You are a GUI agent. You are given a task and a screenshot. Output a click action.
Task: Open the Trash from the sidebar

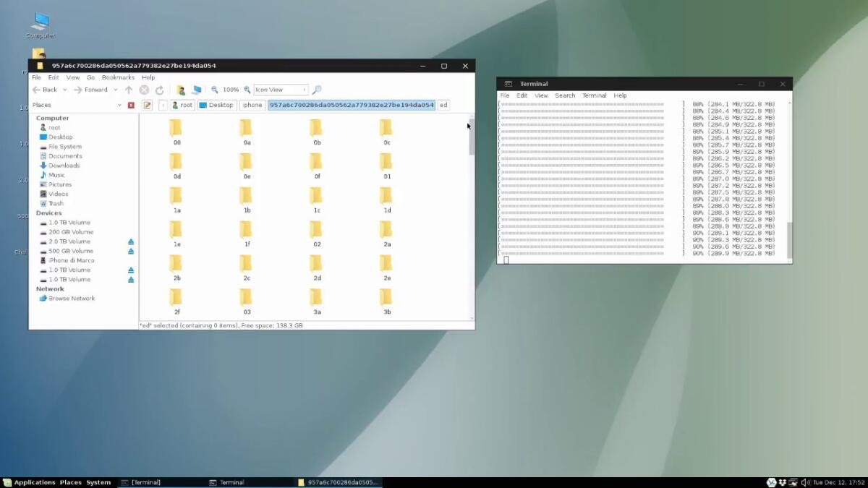point(57,203)
